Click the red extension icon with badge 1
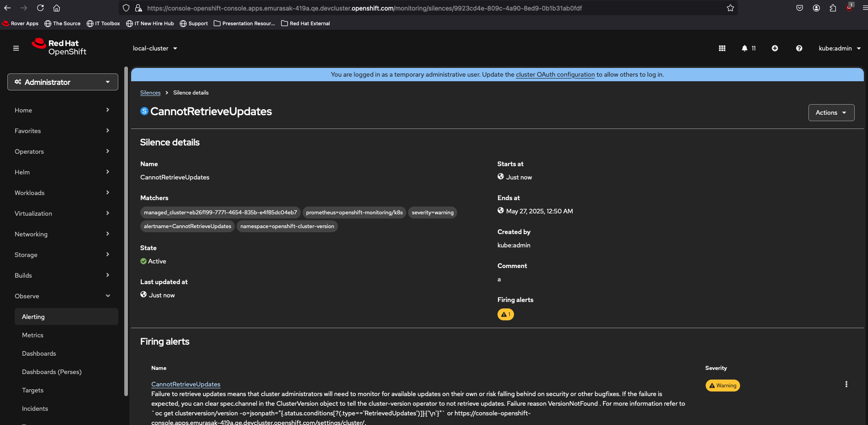 pos(849,7)
